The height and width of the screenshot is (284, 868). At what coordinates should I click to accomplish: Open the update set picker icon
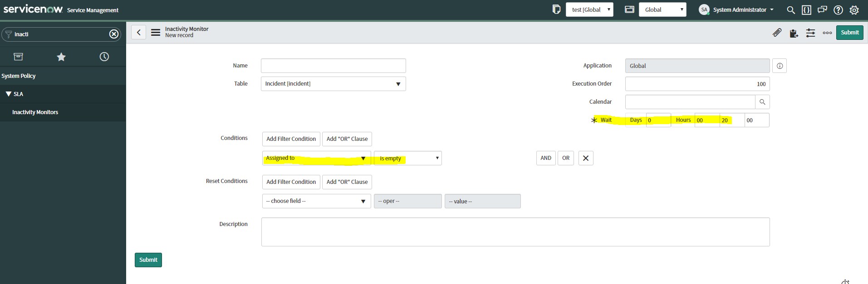pyautogui.click(x=556, y=10)
